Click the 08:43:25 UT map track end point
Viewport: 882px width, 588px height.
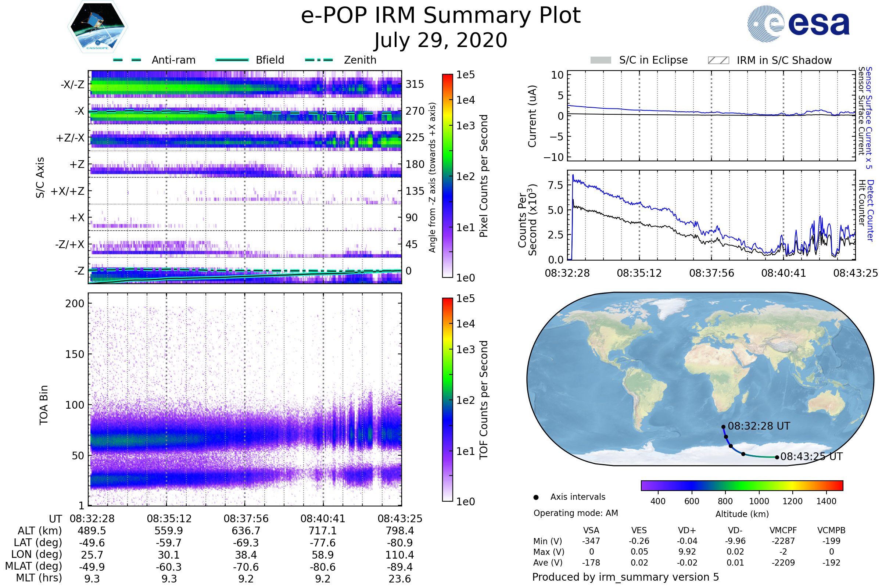(x=777, y=457)
